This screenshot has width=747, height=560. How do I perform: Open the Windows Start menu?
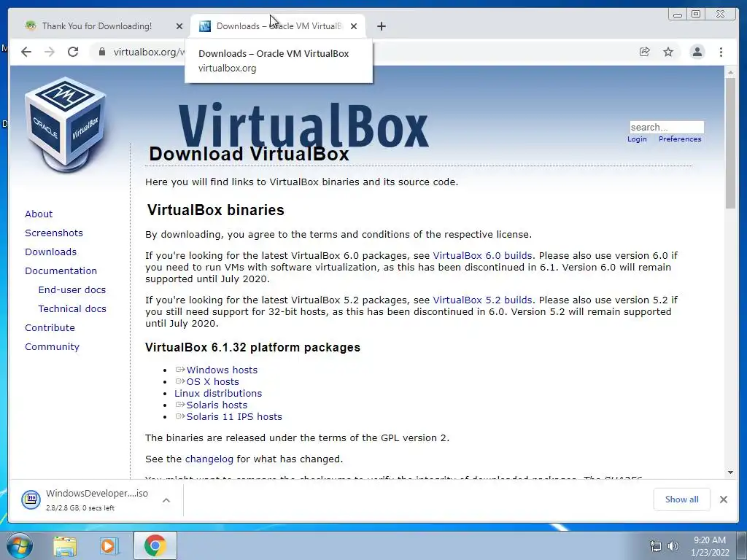coord(20,545)
